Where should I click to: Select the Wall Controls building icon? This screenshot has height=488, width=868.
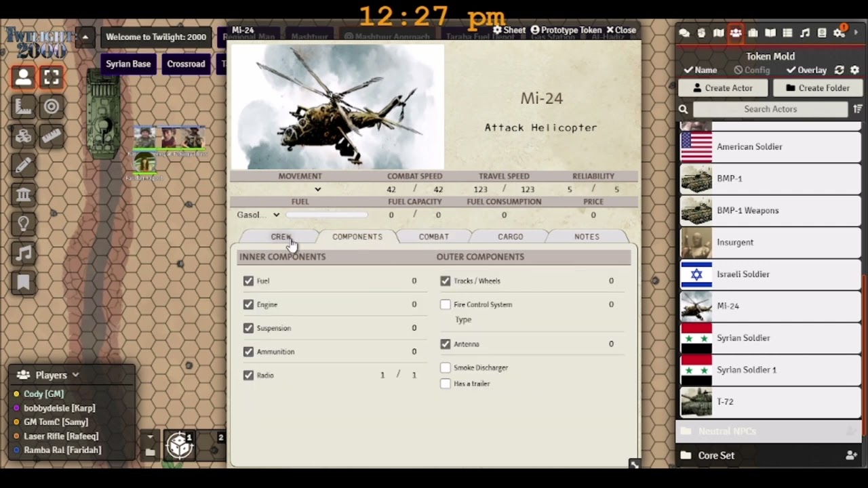point(23,195)
